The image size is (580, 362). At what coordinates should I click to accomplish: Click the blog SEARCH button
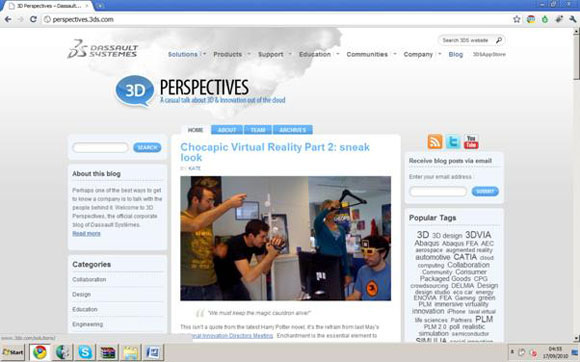[x=147, y=148]
